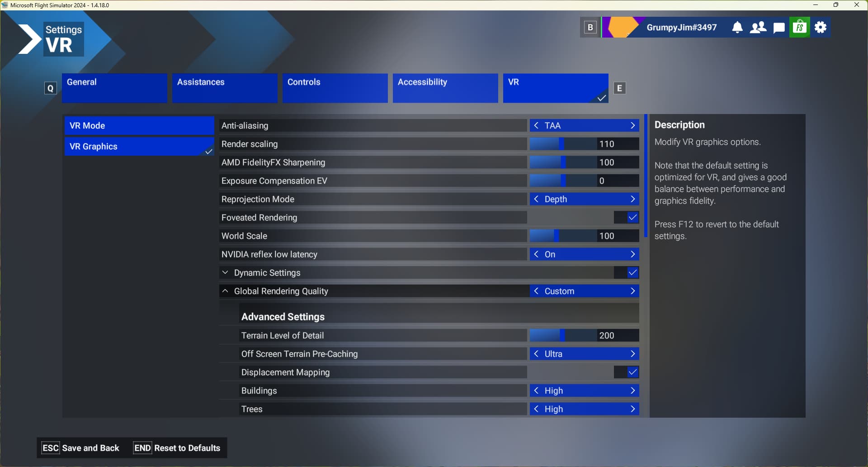868x467 pixels.
Task: Previous Anti-aliasing option arrow
Action: pyautogui.click(x=536, y=126)
